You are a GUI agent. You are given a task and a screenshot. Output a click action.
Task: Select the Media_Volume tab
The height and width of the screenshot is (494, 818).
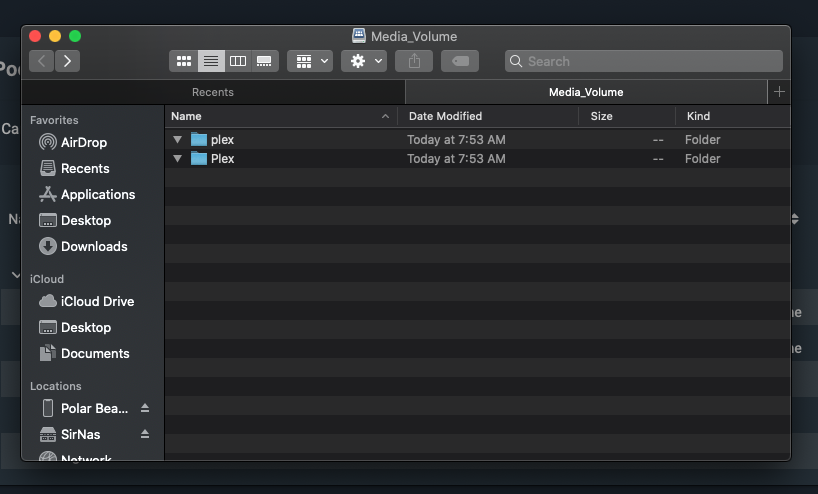(x=586, y=92)
